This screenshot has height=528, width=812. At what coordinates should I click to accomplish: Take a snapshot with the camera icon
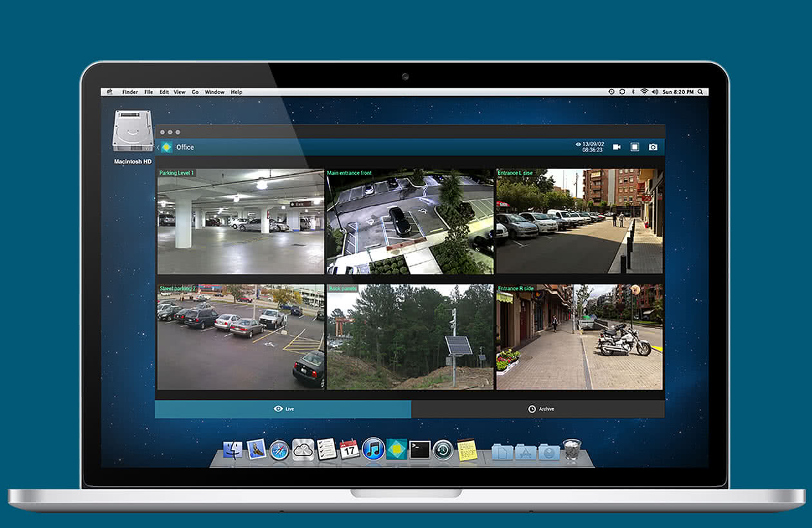pyautogui.click(x=653, y=147)
